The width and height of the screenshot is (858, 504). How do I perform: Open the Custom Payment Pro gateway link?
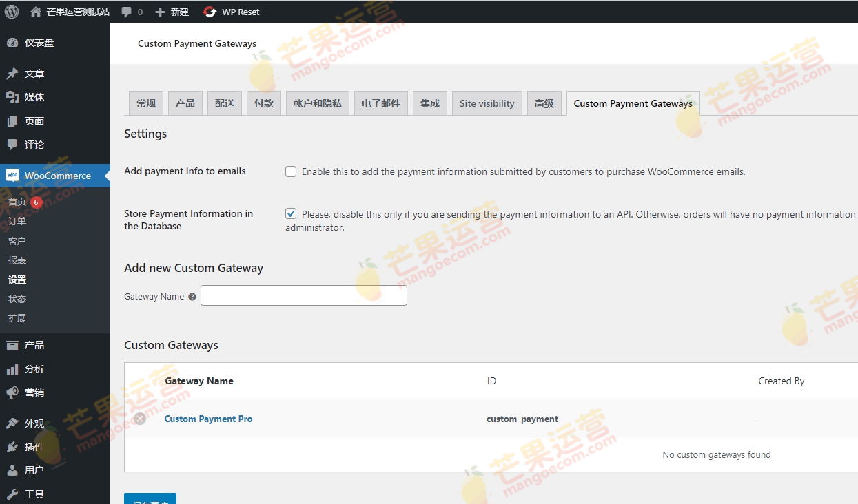(208, 419)
